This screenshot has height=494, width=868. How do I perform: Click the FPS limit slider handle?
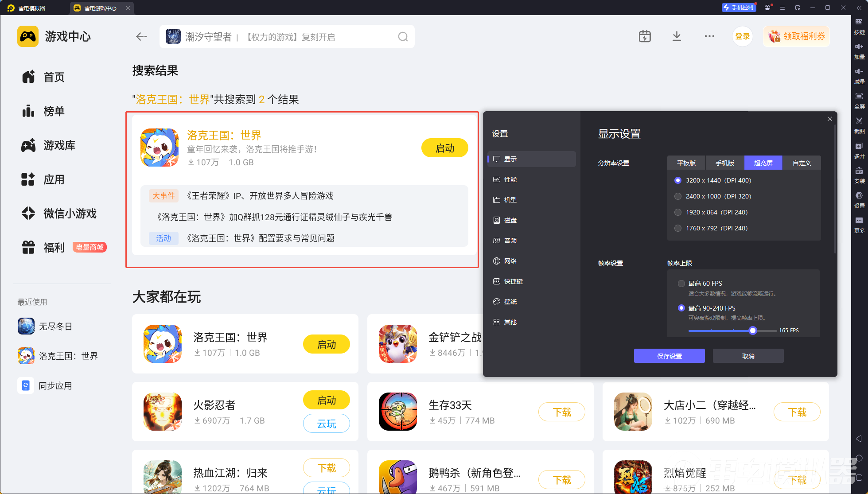(x=752, y=331)
